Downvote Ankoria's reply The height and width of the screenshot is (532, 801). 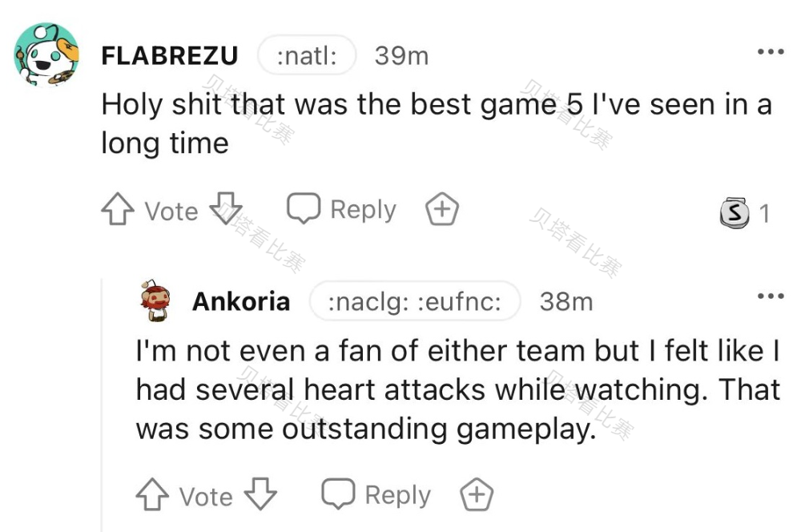(x=260, y=494)
